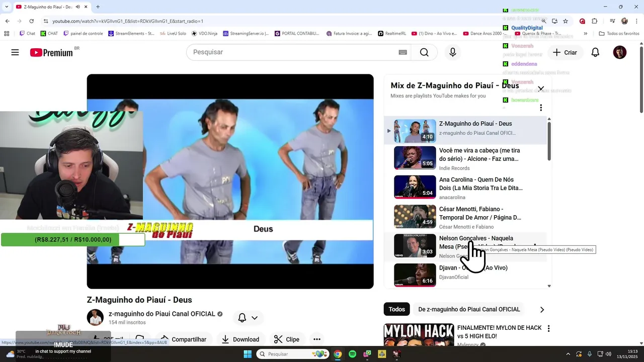Open the on-screen keyboard in search box
The width and height of the screenshot is (644, 362).
pyautogui.click(x=403, y=52)
